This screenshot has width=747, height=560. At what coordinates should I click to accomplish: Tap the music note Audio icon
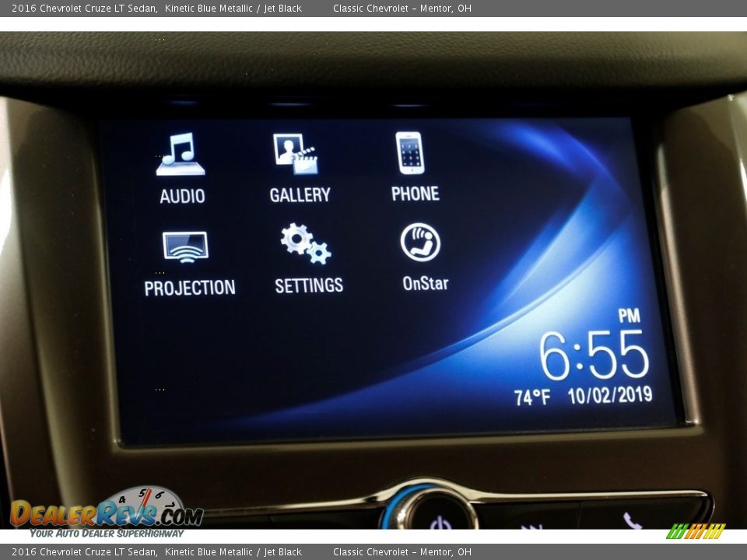coord(181,154)
